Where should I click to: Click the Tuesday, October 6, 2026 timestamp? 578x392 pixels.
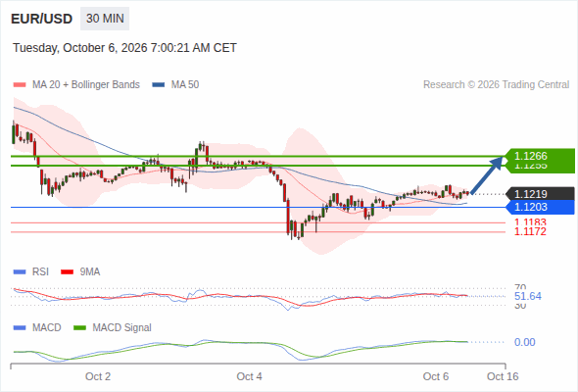tap(124, 48)
